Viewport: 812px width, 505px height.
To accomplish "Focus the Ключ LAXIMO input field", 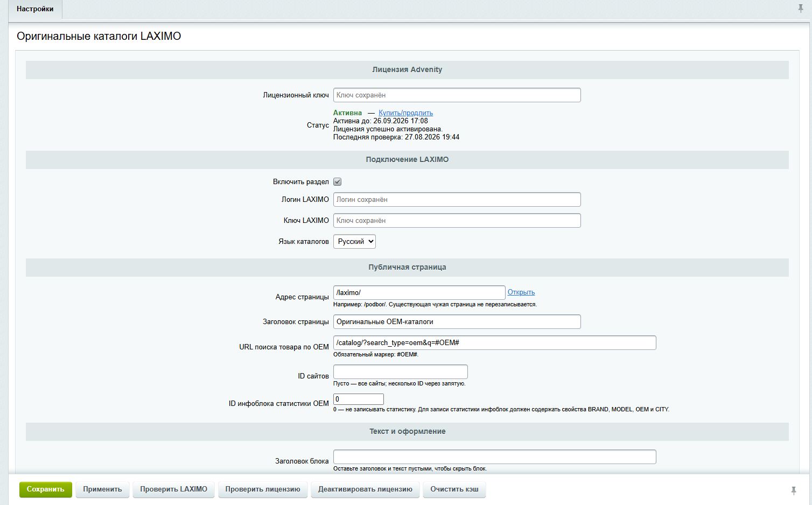I will point(457,221).
